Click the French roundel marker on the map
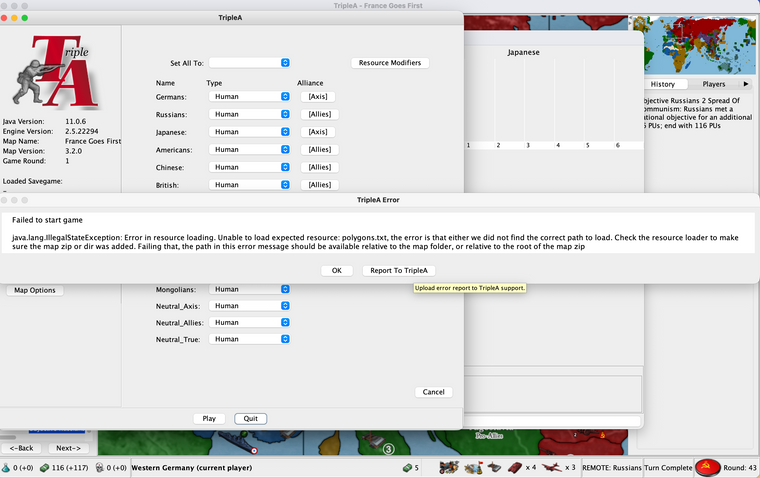760x478 pixels. 254,450
